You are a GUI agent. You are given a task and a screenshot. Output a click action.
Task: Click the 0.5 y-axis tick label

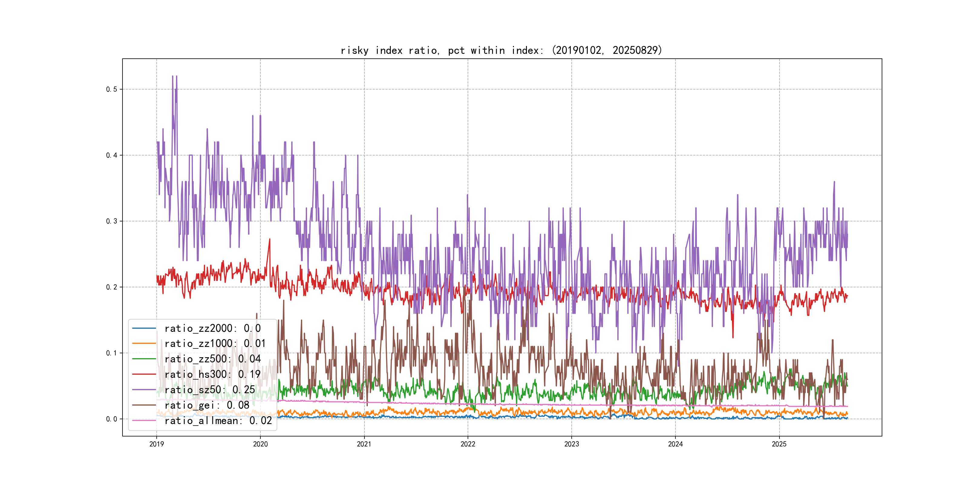coord(112,90)
